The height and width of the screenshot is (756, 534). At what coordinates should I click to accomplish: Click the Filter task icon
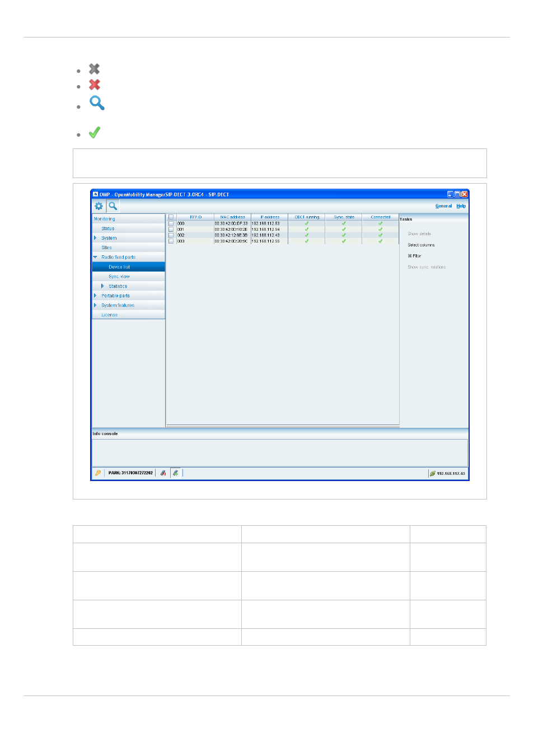pos(410,256)
